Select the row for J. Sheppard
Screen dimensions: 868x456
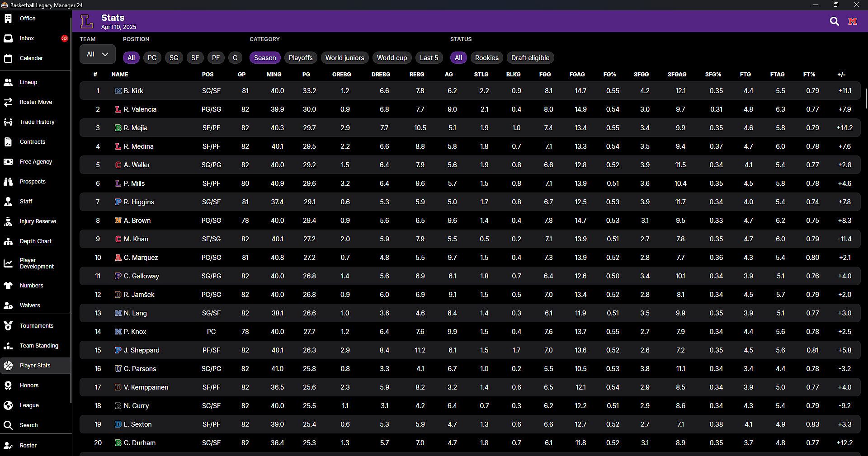470,350
